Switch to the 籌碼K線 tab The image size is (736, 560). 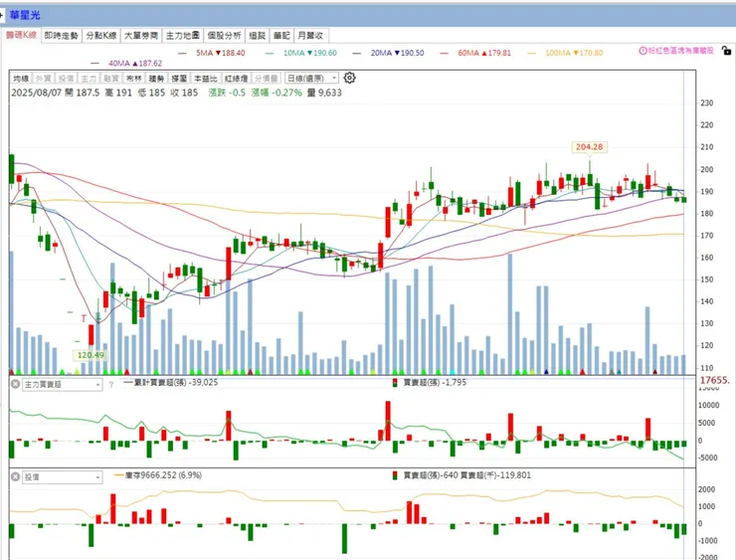pyautogui.click(x=21, y=35)
